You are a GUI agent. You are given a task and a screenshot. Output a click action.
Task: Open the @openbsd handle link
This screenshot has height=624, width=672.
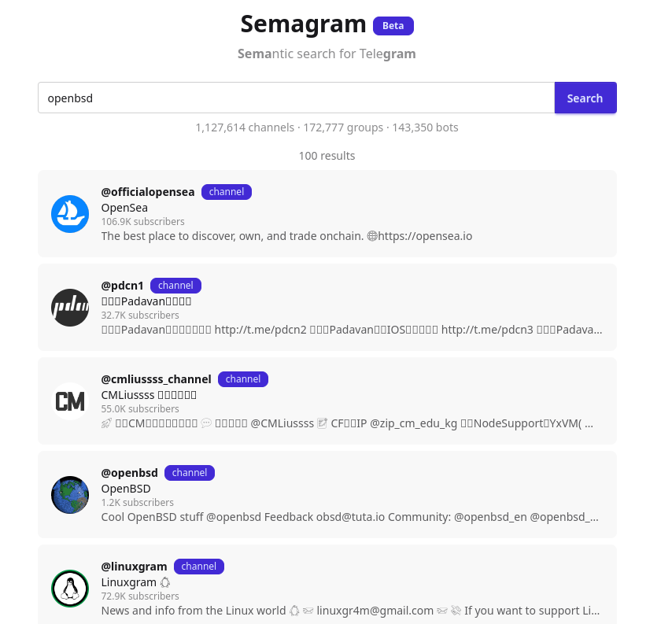coord(129,473)
